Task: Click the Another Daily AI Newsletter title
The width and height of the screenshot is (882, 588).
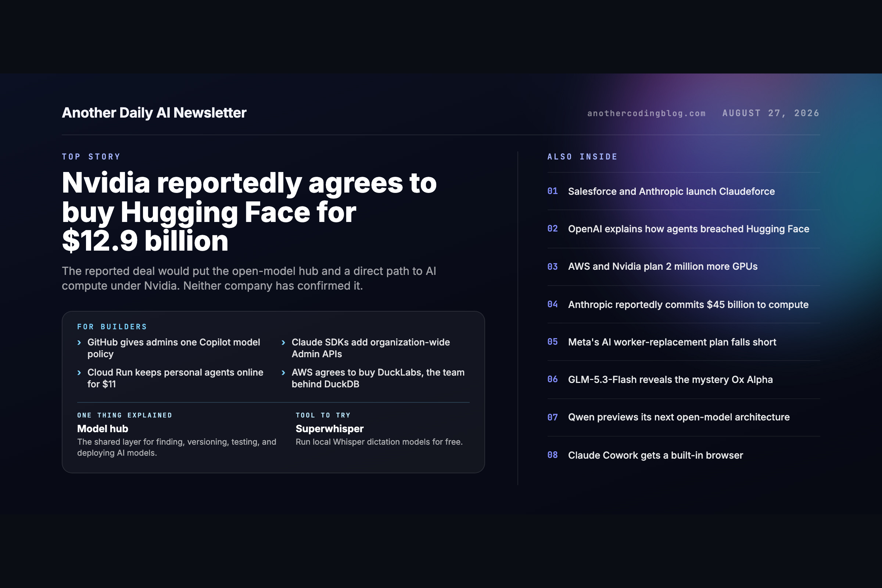Action: (x=154, y=113)
